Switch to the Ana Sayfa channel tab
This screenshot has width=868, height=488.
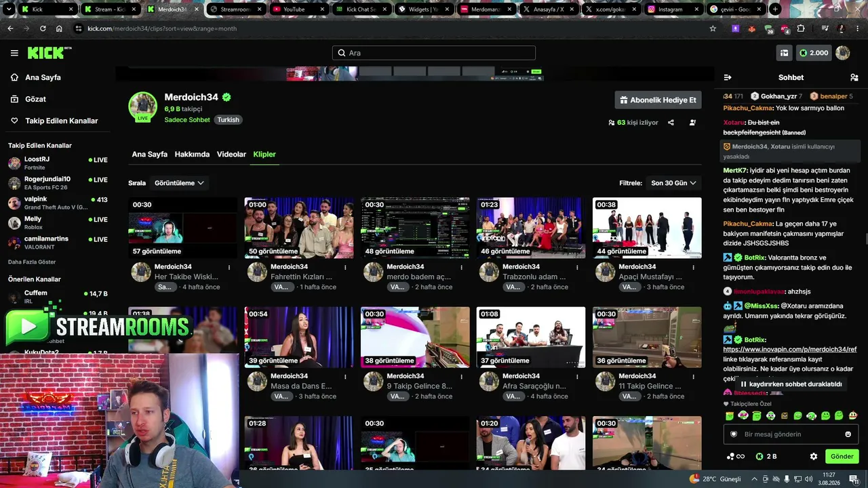pos(149,155)
